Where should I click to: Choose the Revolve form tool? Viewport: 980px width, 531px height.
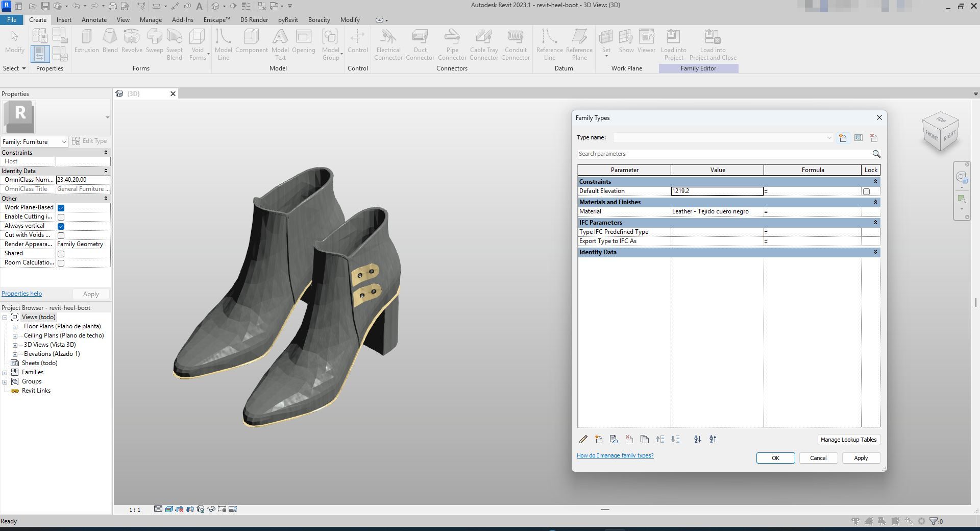(x=132, y=41)
